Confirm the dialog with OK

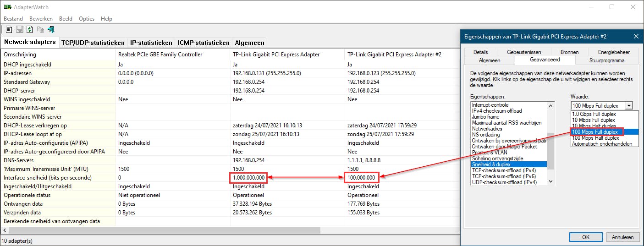[585, 237]
